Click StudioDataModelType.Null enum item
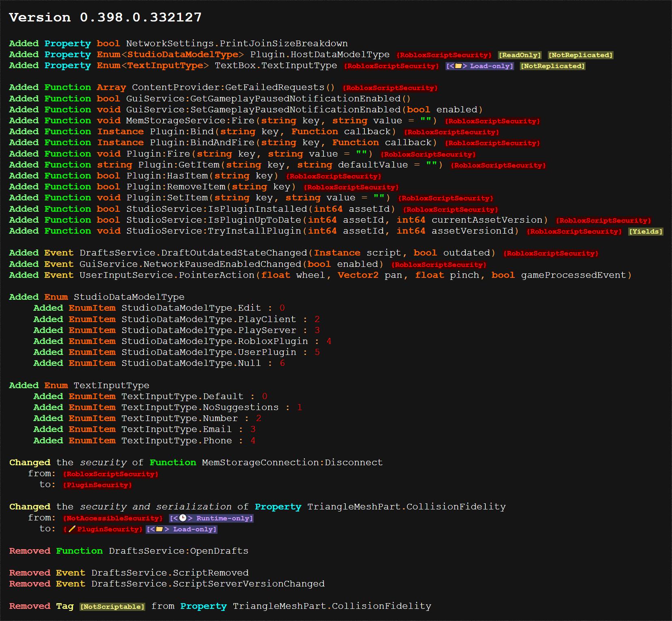Viewport: 672px width, 621px height. click(191, 363)
